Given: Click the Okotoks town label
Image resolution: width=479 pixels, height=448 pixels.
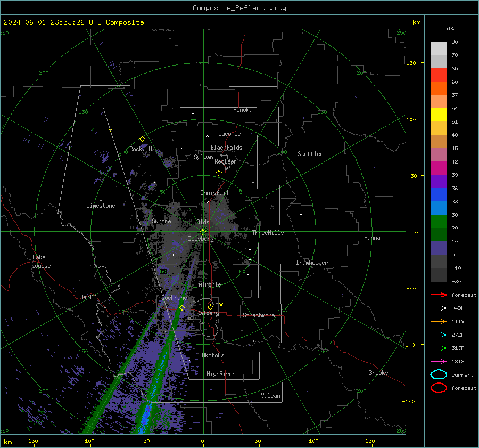Looking at the screenshot, I should coord(213,355).
